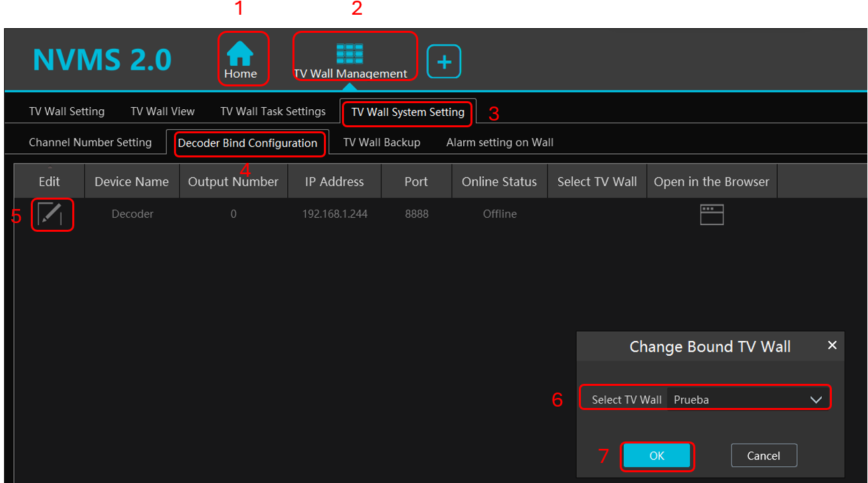Switch to TV Wall Setting tab

coord(67,111)
